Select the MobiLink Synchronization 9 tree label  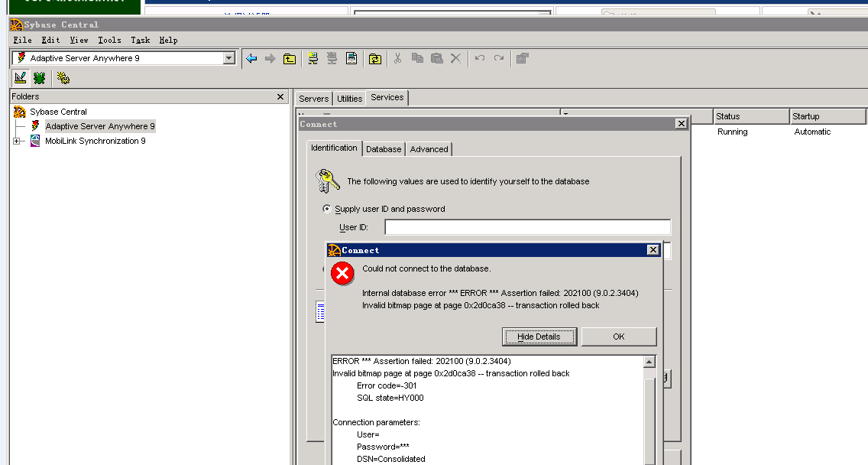pos(96,141)
